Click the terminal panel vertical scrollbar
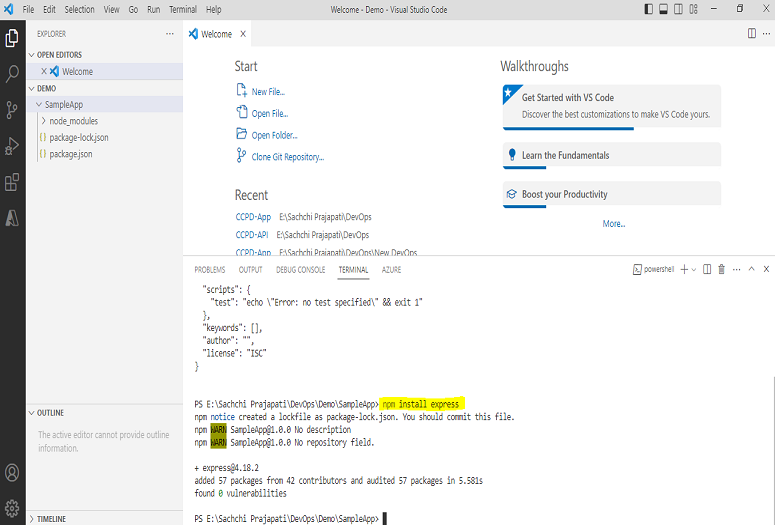Viewport: 775px width, 525px height. click(773, 450)
